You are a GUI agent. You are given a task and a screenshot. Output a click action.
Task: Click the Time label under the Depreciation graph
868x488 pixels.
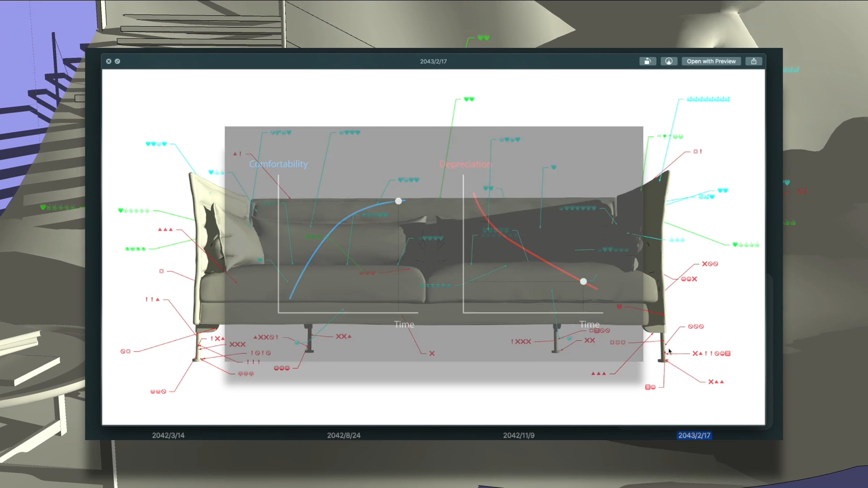pyautogui.click(x=589, y=324)
